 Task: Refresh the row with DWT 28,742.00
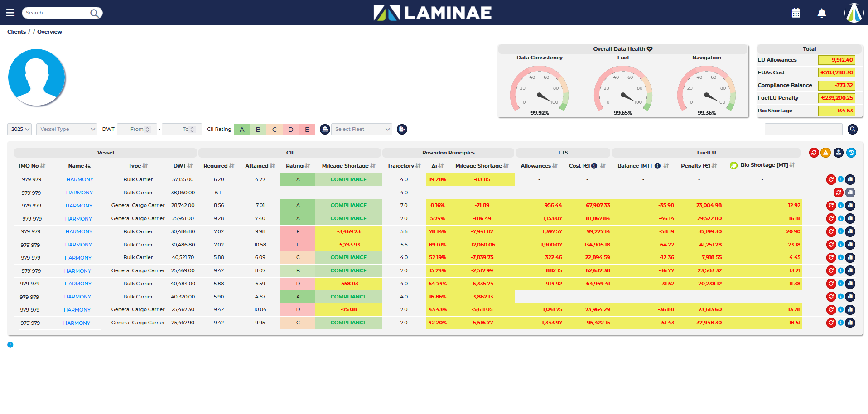coord(831,206)
